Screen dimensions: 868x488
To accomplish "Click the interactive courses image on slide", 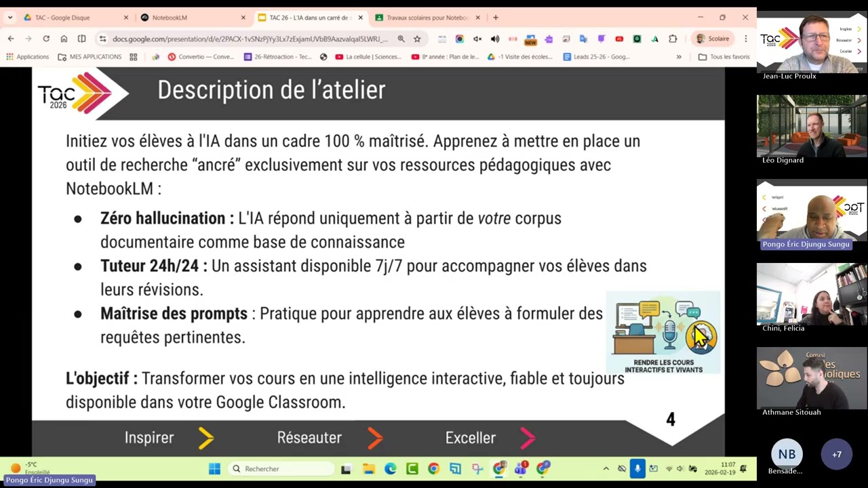I will click(x=663, y=332).
